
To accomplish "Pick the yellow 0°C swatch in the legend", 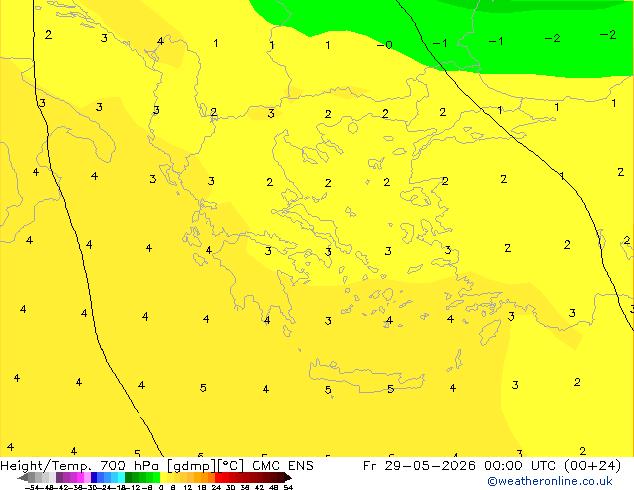I will (x=163, y=478).
